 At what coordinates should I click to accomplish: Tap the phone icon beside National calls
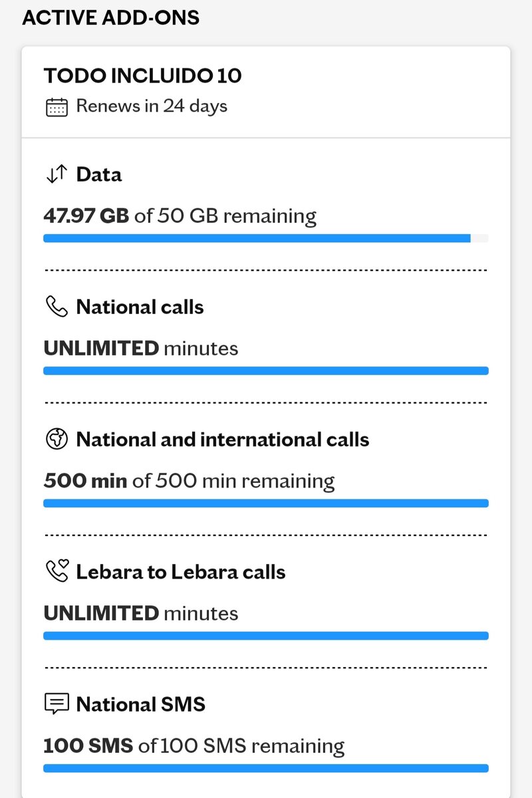point(57,307)
